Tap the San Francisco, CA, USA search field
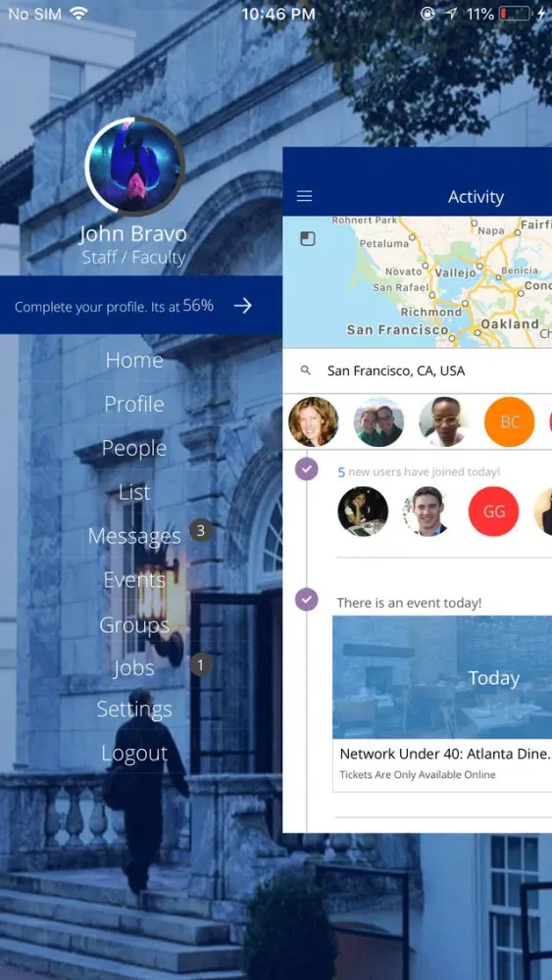This screenshot has height=980, width=552. [417, 370]
